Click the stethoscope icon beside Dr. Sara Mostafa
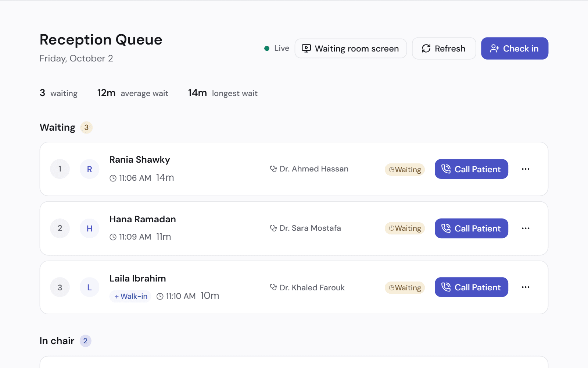Screen dimensions: 588x368 coord(273,228)
